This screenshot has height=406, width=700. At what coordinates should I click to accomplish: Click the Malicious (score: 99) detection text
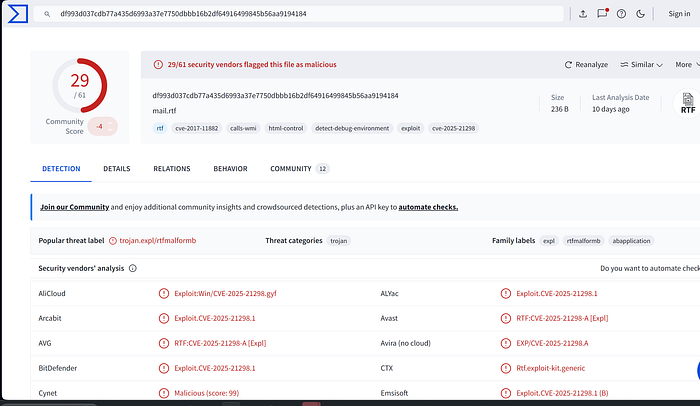coord(206,393)
